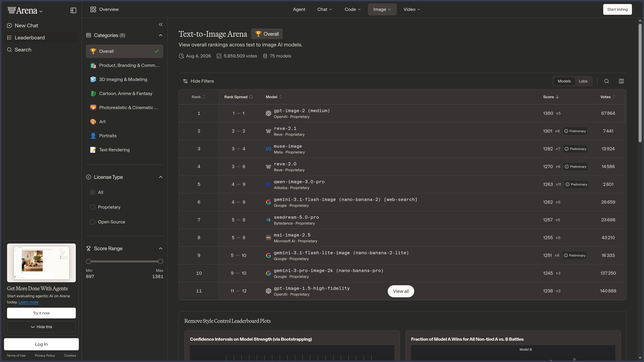Click Preliminary info badge for reve-2.1
Screen dimensions: 644x362
(575, 131)
